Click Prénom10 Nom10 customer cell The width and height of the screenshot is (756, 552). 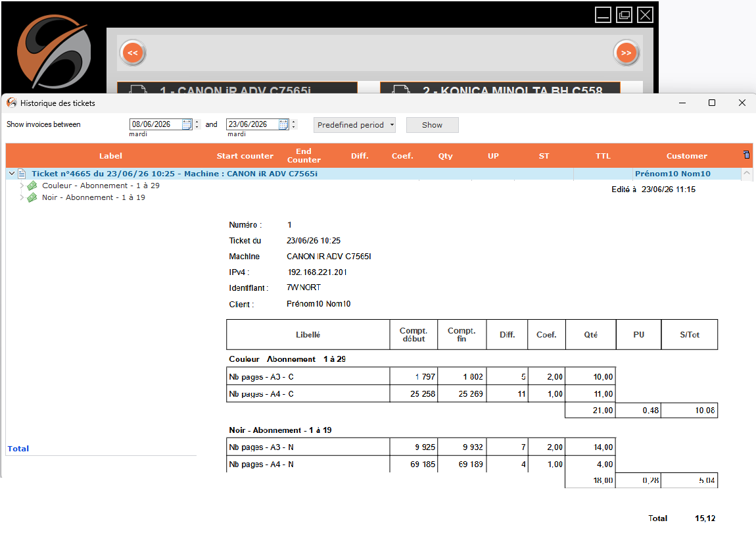pyautogui.click(x=673, y=174)
